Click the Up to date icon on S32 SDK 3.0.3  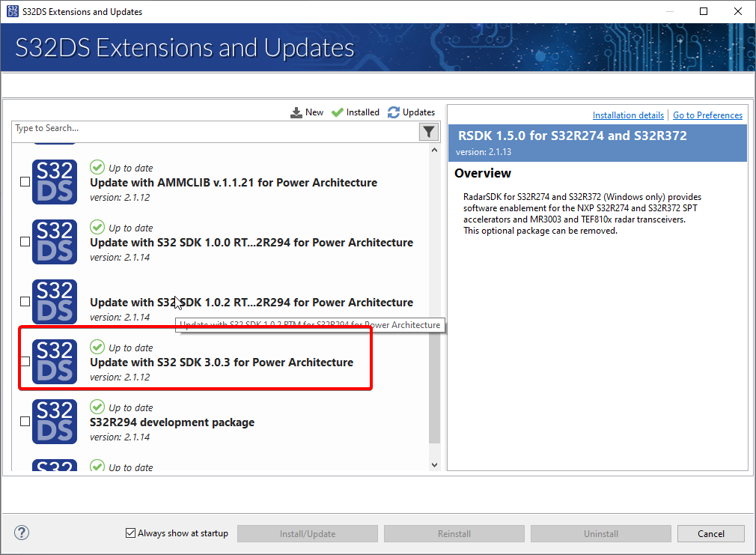(97, 347)
